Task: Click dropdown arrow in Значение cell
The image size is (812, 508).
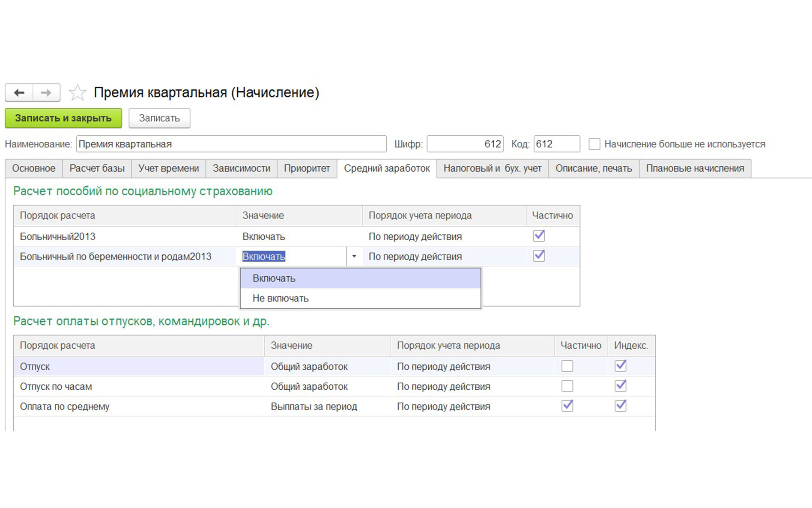Action: (x=354, y=257)
